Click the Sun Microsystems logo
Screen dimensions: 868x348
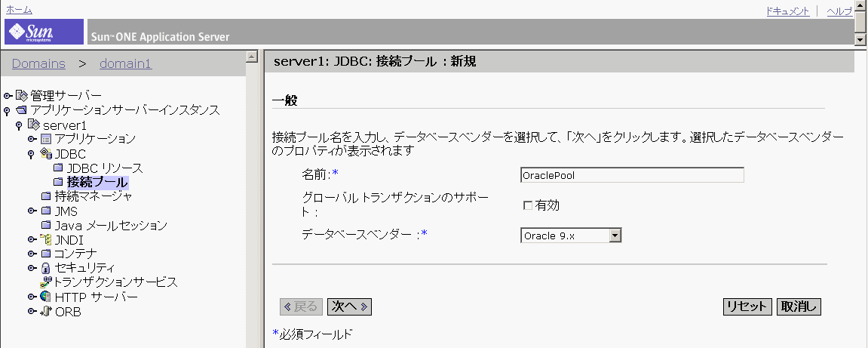[44, 32]
